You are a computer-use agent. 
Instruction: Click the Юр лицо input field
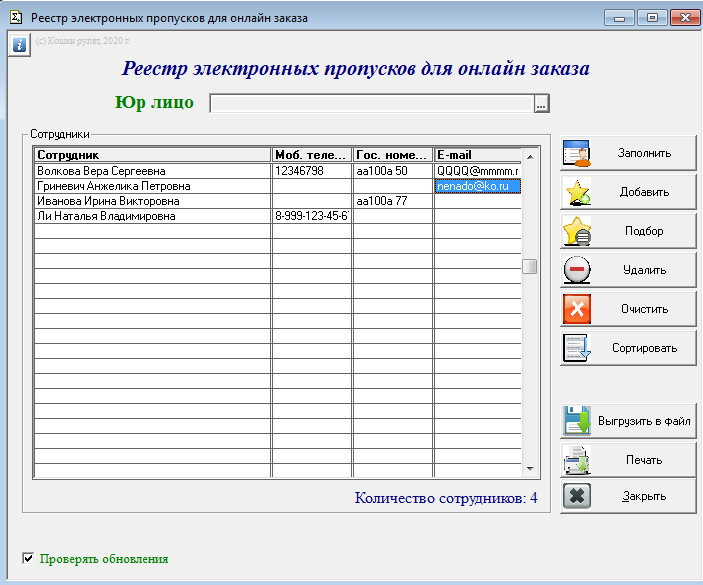point(372,104)
